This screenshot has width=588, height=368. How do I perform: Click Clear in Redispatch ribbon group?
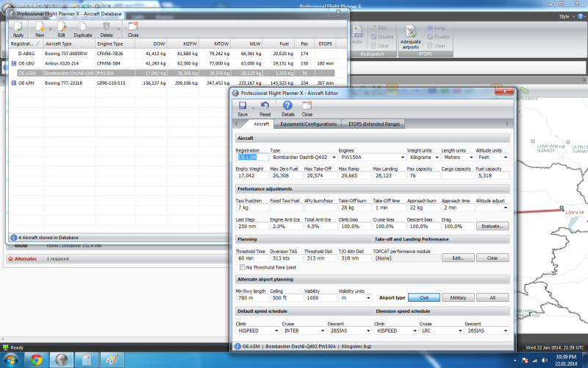click(379, 46)
